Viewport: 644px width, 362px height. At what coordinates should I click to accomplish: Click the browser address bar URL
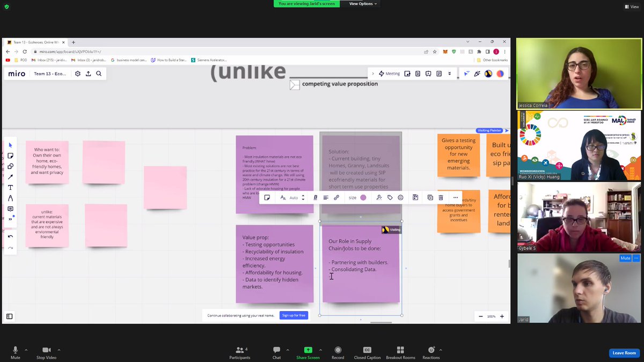tap(70, 51)
